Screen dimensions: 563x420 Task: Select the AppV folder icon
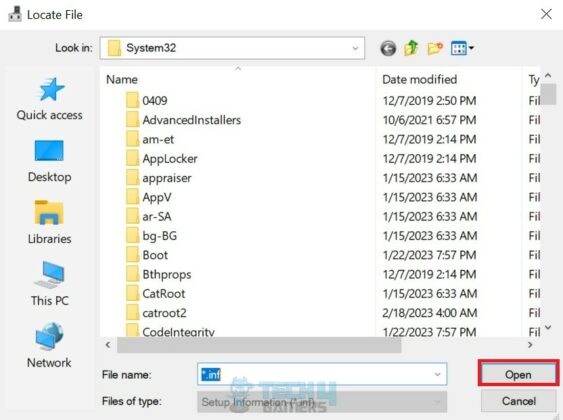point(132,197)
